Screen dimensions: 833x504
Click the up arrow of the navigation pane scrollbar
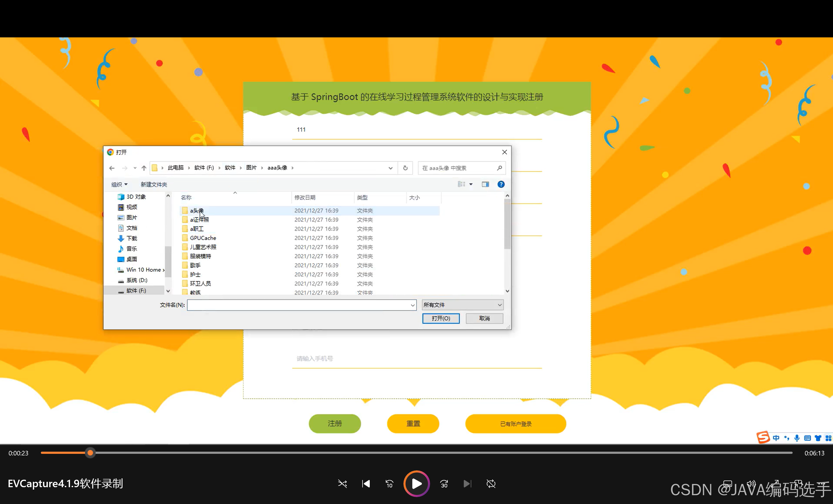168,196
